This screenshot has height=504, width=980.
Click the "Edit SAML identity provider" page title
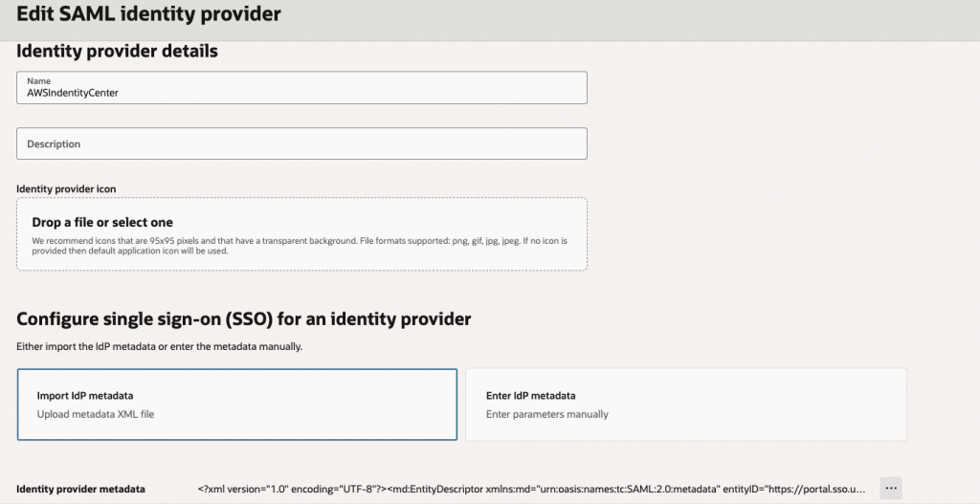pyautogui.click(x=148, y=15)
